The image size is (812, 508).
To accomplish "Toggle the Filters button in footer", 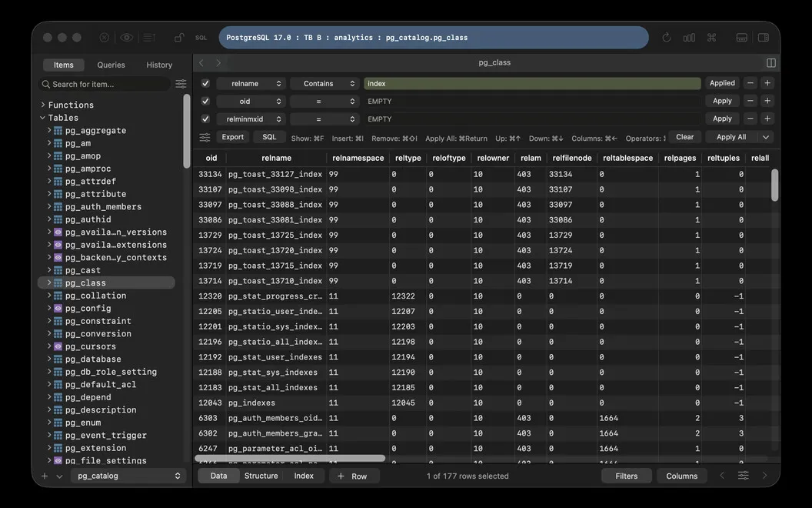I will click(627, 476).
